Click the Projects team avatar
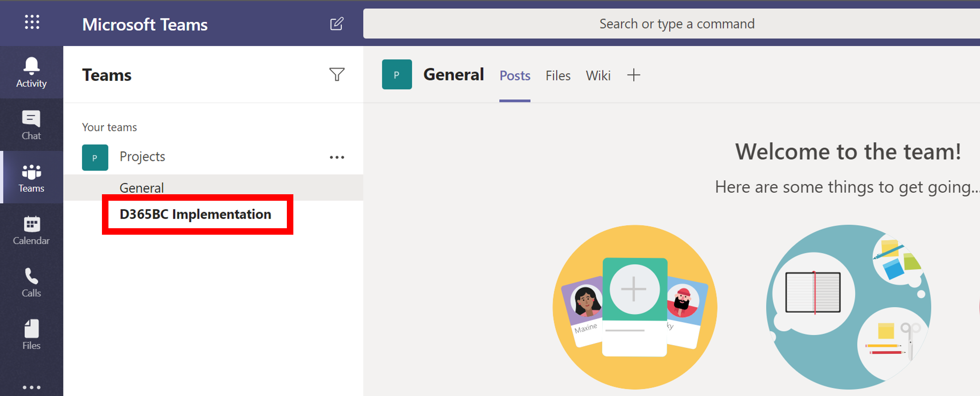This screenshot has height=396, width=980. 95,157
